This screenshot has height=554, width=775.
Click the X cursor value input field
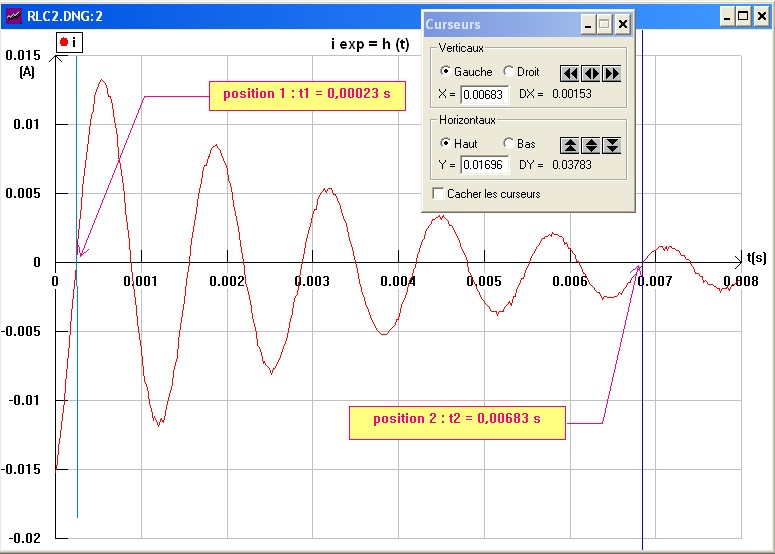pyautogui.click(x=484, y=94)
